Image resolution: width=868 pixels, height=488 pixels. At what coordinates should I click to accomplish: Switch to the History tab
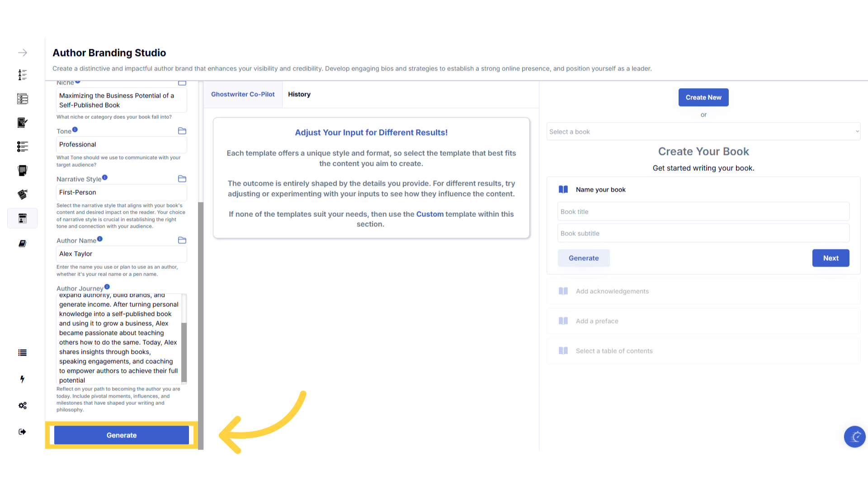299,94
